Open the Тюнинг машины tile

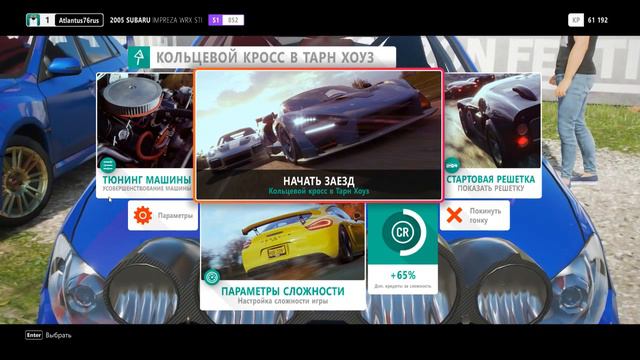(x=145, y=136)
